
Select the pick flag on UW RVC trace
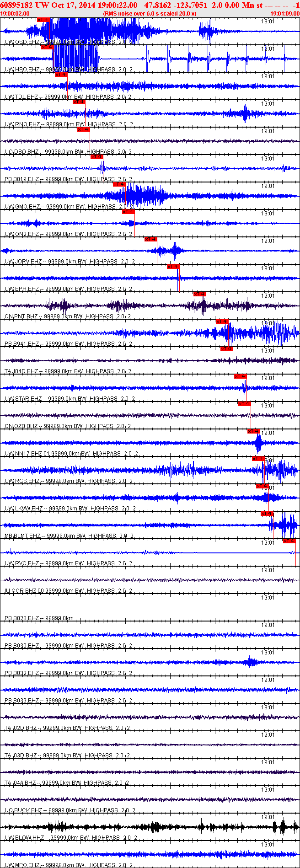click(x=289, y=541)
